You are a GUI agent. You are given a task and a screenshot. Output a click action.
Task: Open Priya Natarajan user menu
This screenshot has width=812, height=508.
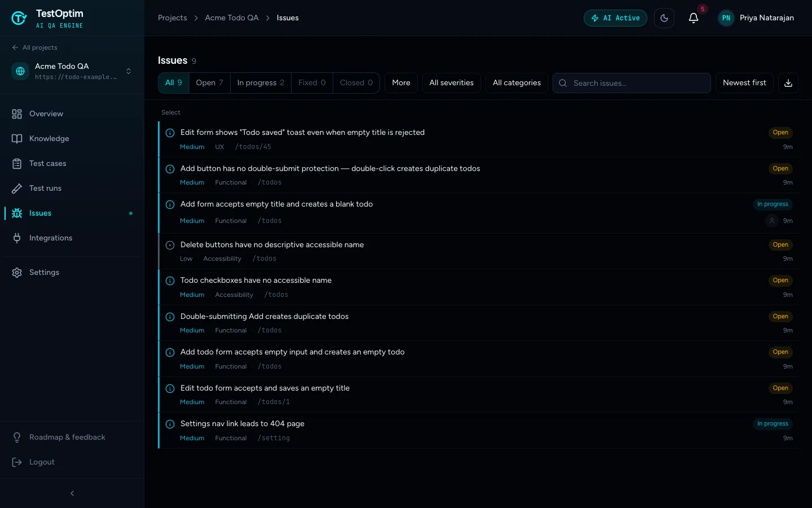click(757, 18)
